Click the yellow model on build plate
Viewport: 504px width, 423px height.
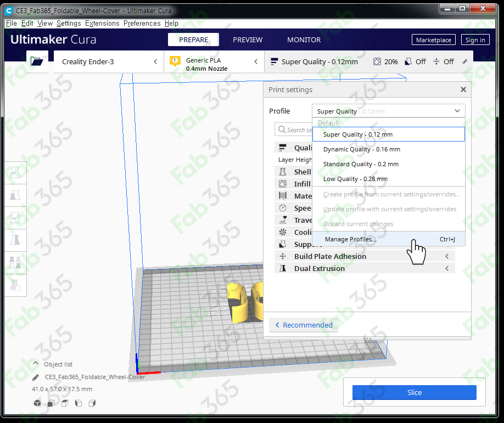(x=240, y=302)
